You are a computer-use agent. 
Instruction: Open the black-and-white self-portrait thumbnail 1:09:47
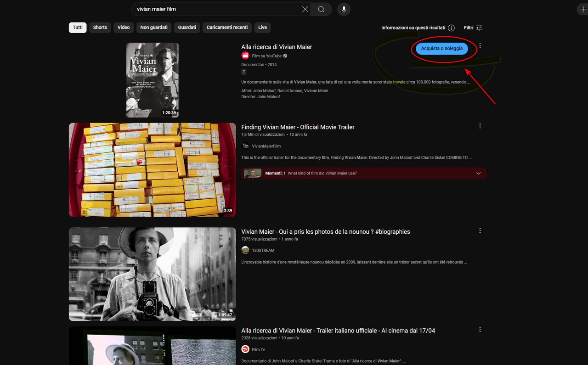(153, 274)
